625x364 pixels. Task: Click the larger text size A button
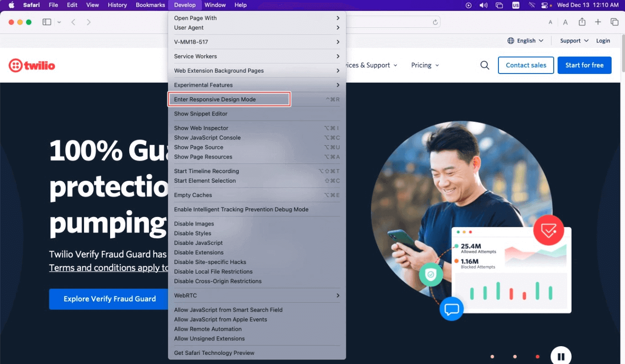pyautogui.click(x=565, y=22)
